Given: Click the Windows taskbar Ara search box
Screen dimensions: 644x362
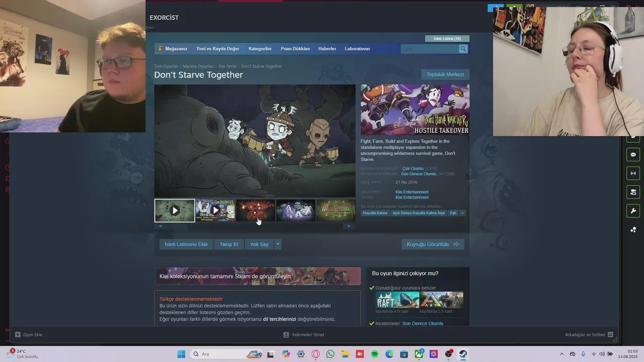Looking at the screenshot, I should pyautogui.click(x=226, y=354).
